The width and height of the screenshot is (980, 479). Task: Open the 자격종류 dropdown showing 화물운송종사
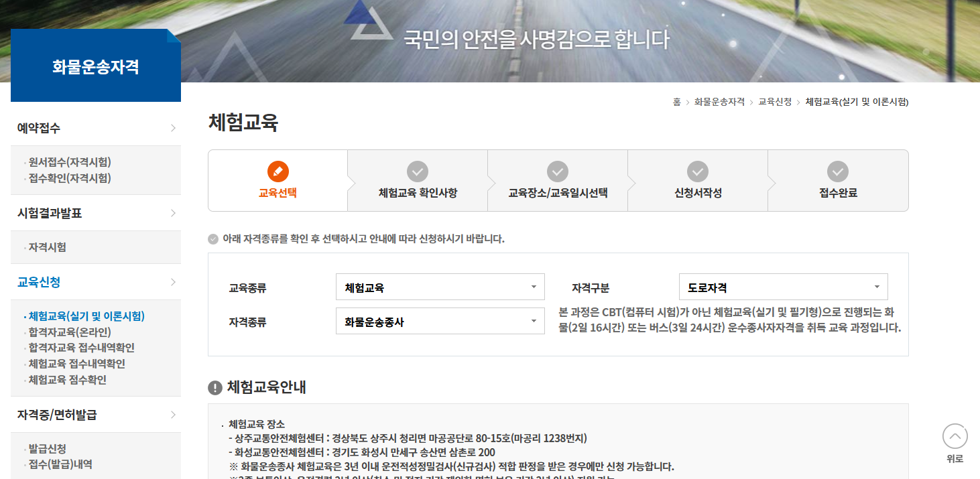(440, 321)
